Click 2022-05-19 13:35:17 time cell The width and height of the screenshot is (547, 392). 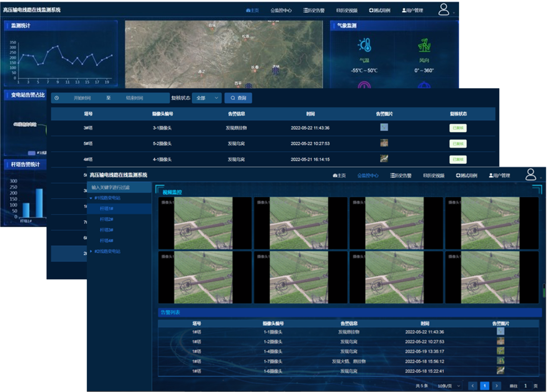point(425,352)
